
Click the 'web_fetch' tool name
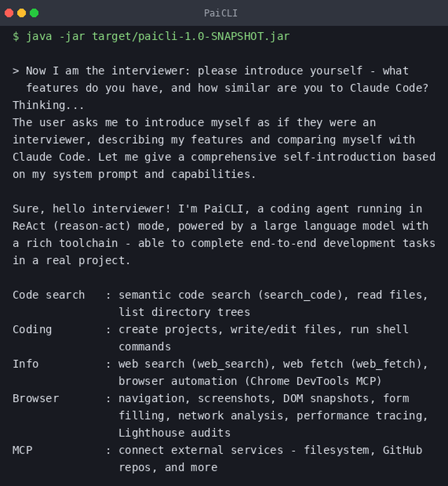pos(386,364)
